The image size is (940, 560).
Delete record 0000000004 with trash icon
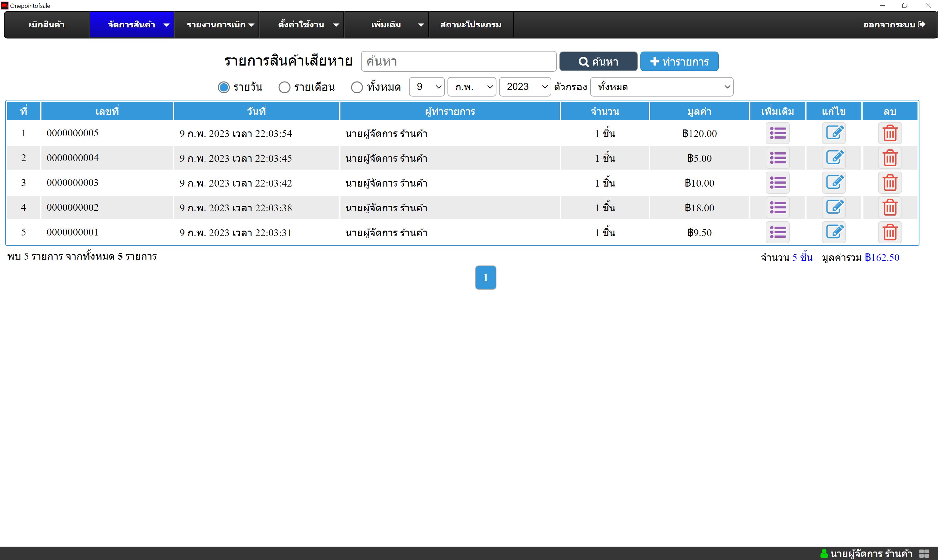pos(890,158)
